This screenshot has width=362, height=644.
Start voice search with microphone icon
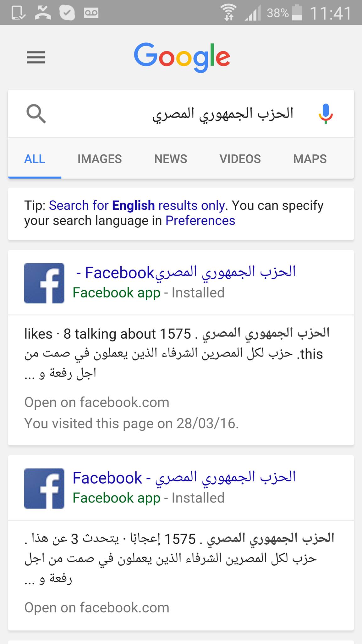click(326, 114)
